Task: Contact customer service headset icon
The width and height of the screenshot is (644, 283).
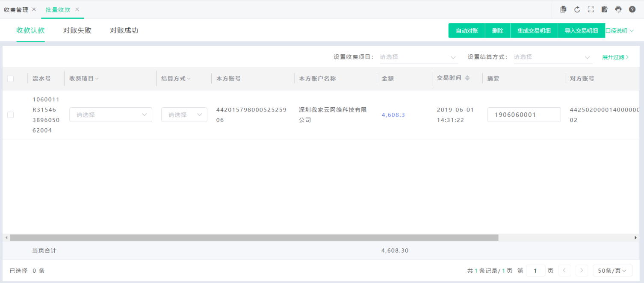Action: coord(618,9)
